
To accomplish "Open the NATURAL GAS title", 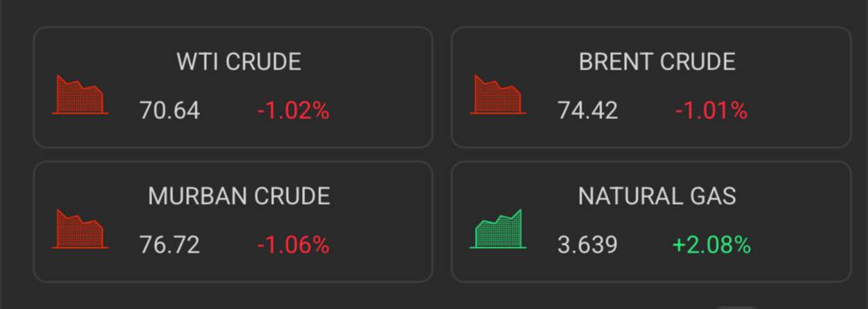I will point(657,196).
